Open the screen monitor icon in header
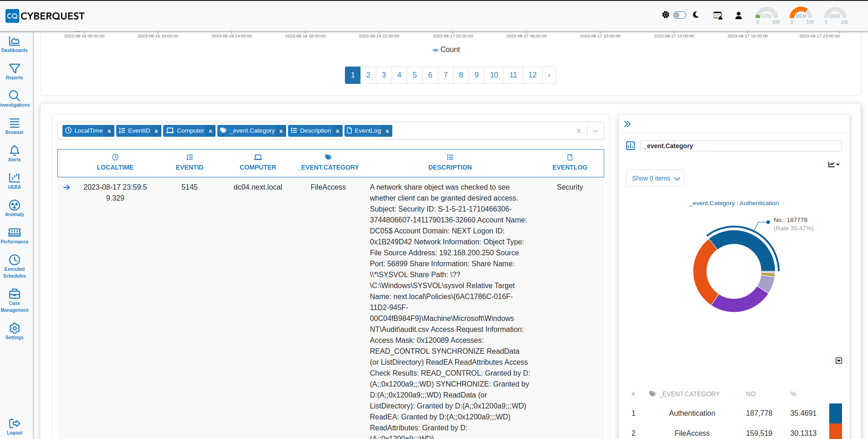 click(718, 15)
